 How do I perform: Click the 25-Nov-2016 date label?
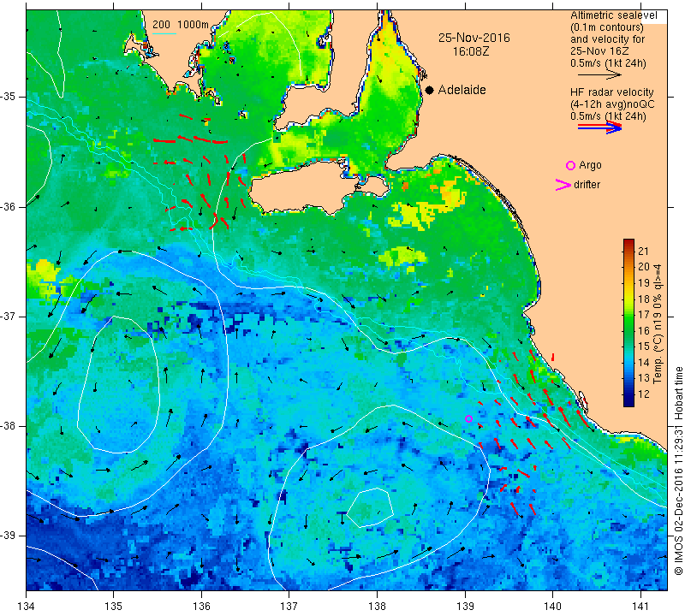474,38
